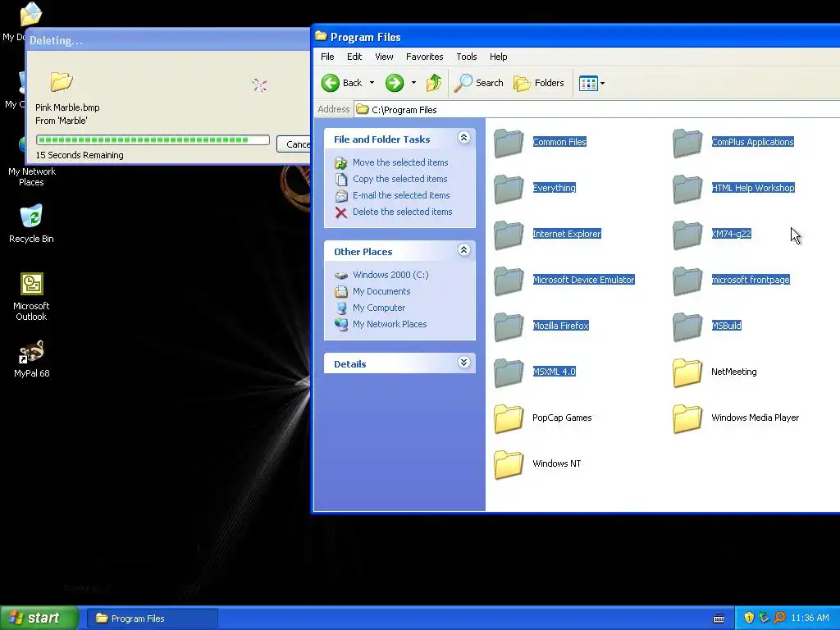840x630 pixels.
Task: Click Program Files taskbar button
Action: [x=152, y=619]
